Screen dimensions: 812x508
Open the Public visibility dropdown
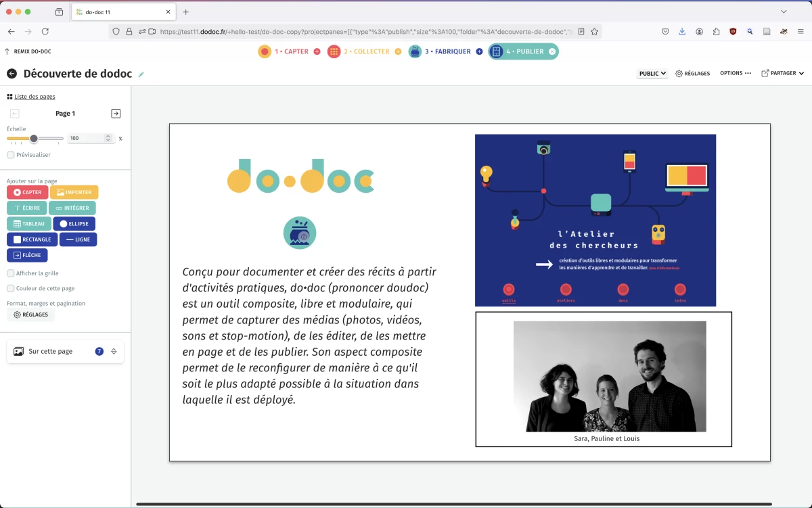652,74
